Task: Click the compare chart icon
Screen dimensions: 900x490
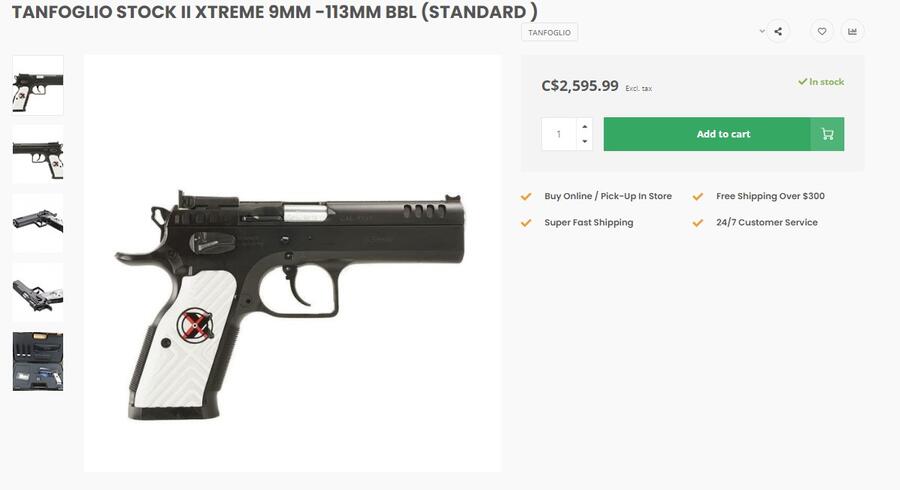Action: pos(852,32)
